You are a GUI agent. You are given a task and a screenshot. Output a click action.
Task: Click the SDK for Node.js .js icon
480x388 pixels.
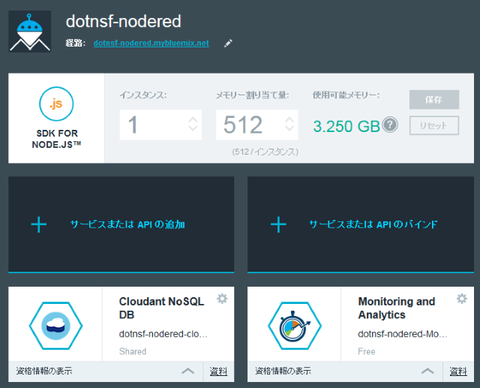(x=56, y=104)
